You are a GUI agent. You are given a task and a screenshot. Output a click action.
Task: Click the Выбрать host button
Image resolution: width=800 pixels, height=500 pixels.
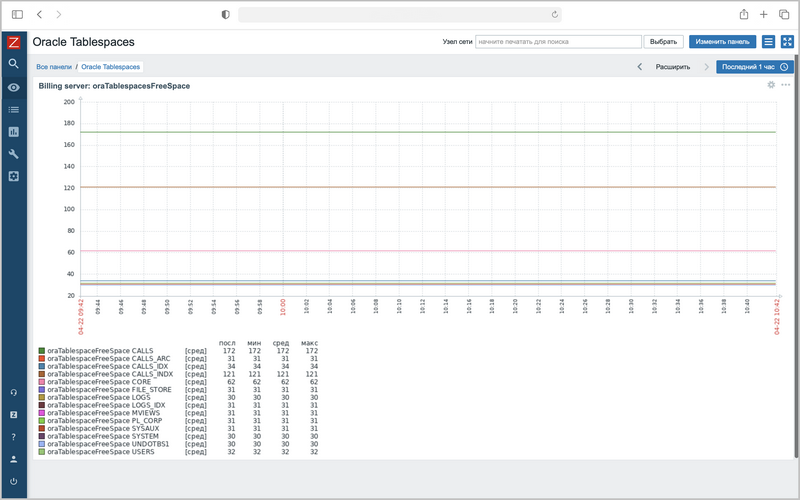coord(663,42)
